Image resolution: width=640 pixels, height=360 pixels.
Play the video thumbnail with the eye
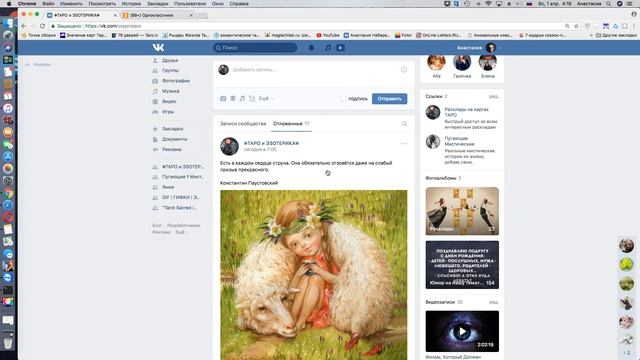click(462, 331)
